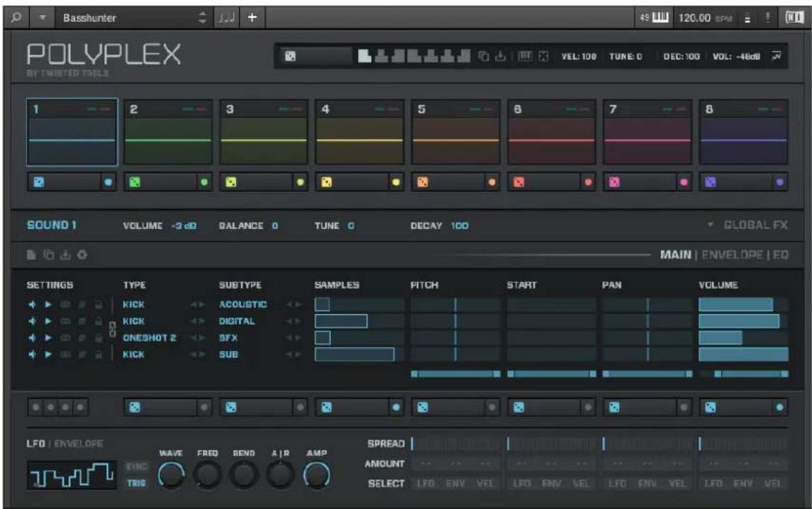This screenshot has width=812, height=509.
Task: Toggle the green dot under pad 2
Action: tap(204, 182)
